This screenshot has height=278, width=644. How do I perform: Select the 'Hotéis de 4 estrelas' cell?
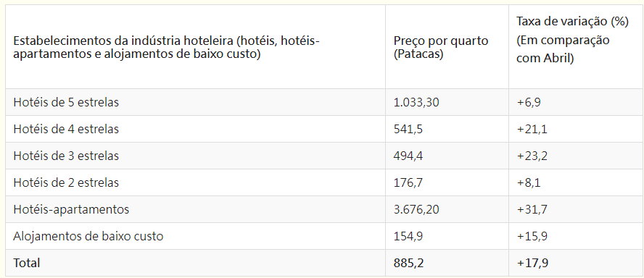66,129
